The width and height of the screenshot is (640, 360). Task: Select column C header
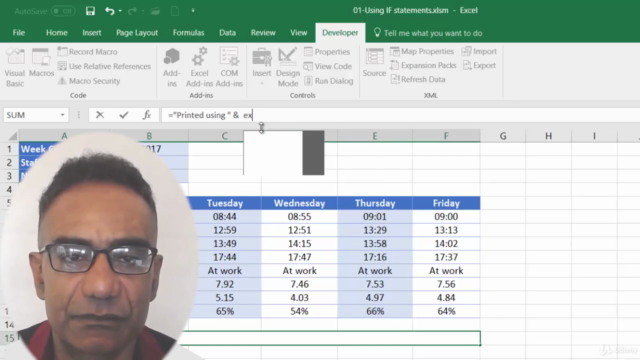point(224,136)
